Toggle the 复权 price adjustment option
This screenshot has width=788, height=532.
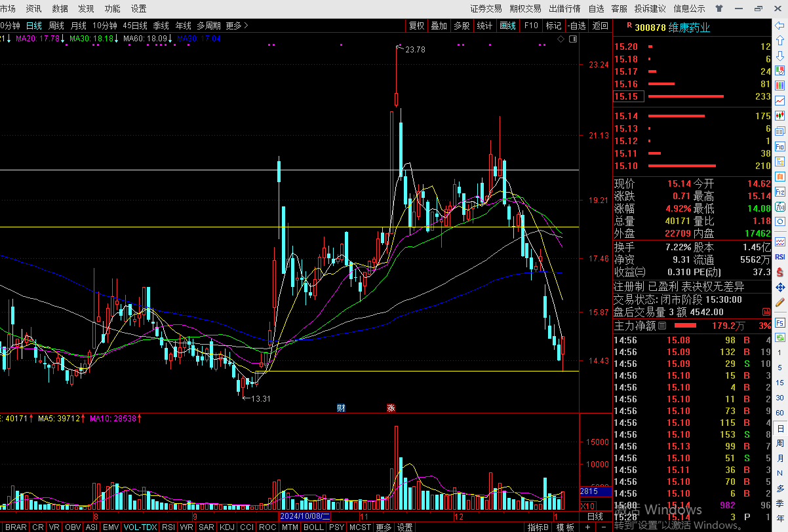[x=416, y=26]
